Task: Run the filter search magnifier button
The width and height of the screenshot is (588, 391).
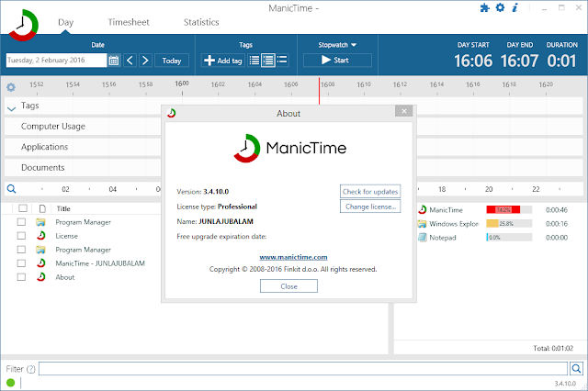Action: pyautogui.click(x=577, y=369)
